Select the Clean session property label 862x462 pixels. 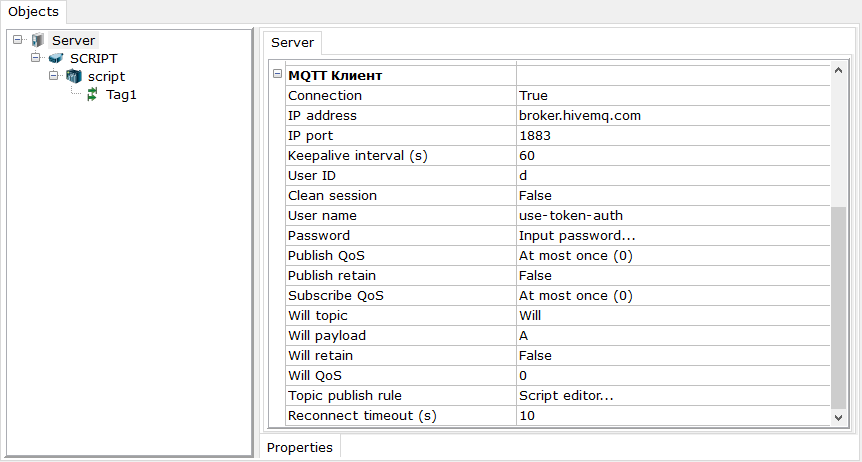pyautogui.click(x=333, y=196)
